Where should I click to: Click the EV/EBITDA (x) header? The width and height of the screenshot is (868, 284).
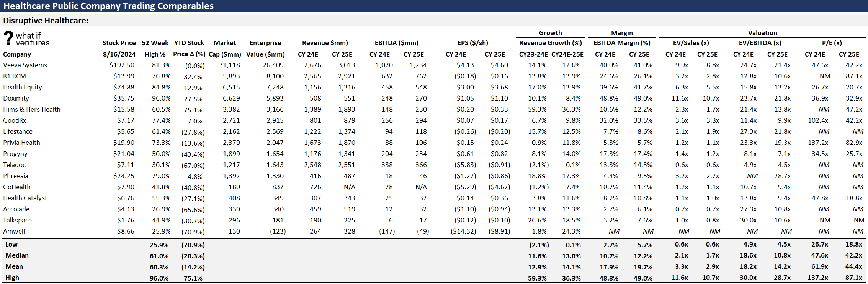[760, 43]
